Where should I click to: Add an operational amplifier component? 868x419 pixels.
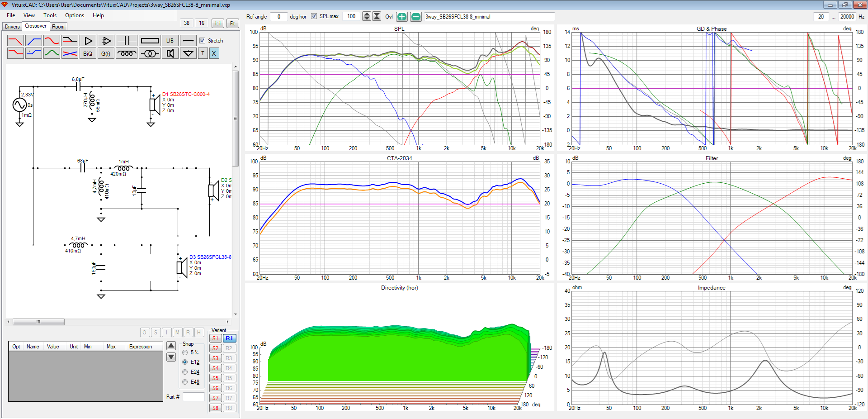point(106,41)
